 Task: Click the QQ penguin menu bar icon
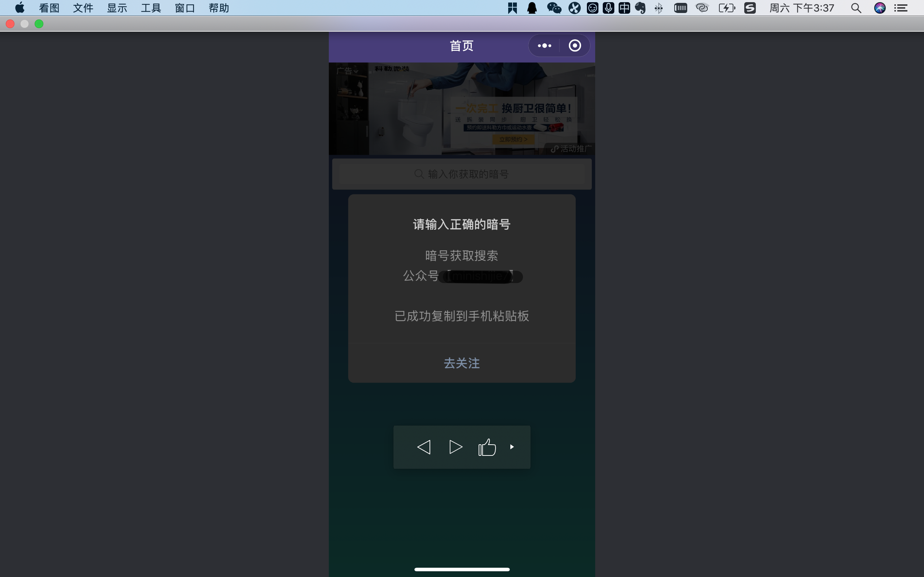[532, 8]
